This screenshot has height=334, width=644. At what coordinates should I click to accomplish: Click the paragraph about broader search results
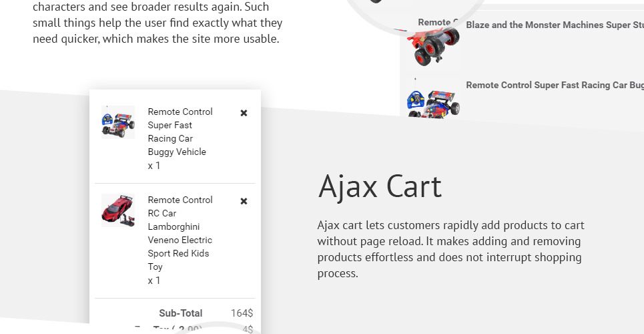(157, 23)
